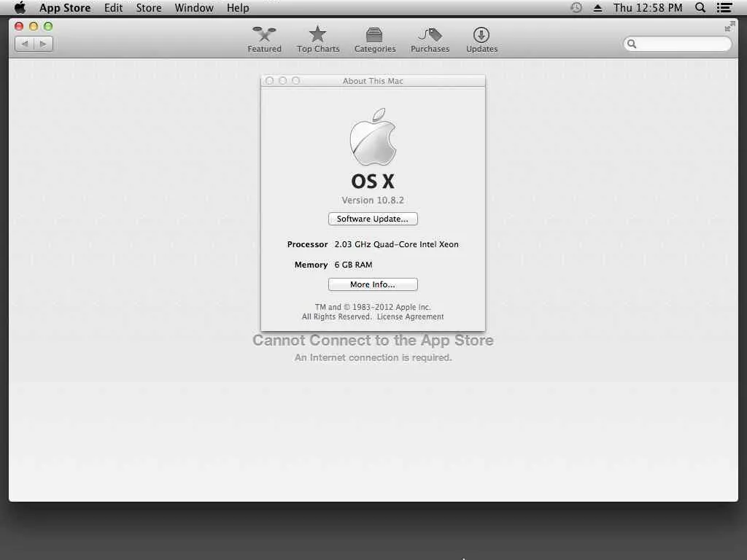
Task: Open the Featured section
Action: pyautogui.click(x=264, y=39)
